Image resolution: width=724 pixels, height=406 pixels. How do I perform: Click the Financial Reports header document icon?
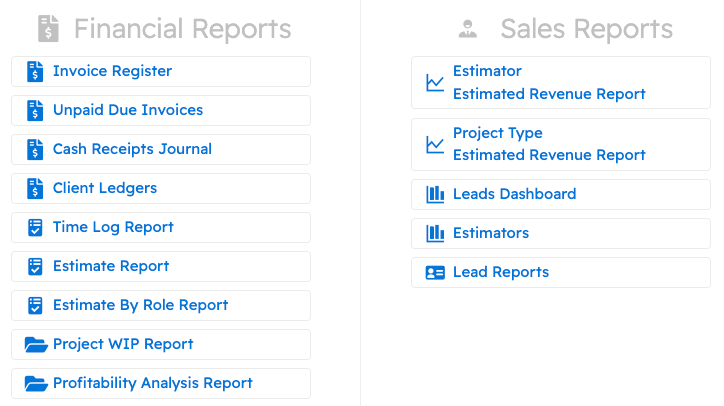(48, 28)
